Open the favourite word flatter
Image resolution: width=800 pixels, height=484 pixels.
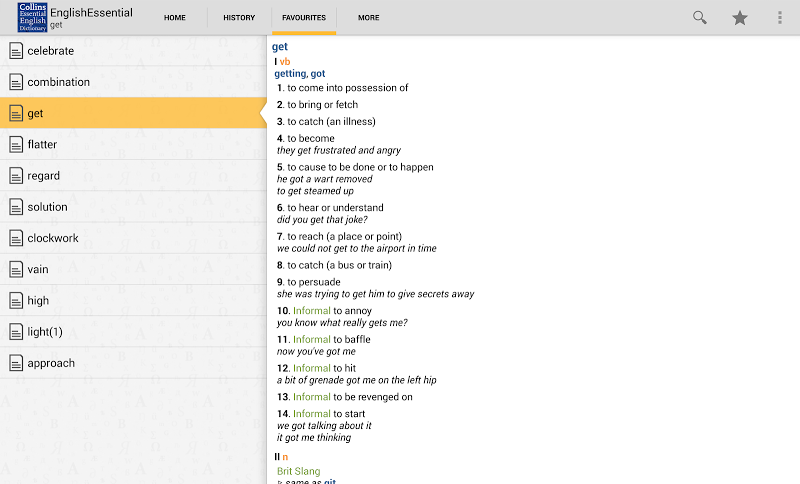133,144
